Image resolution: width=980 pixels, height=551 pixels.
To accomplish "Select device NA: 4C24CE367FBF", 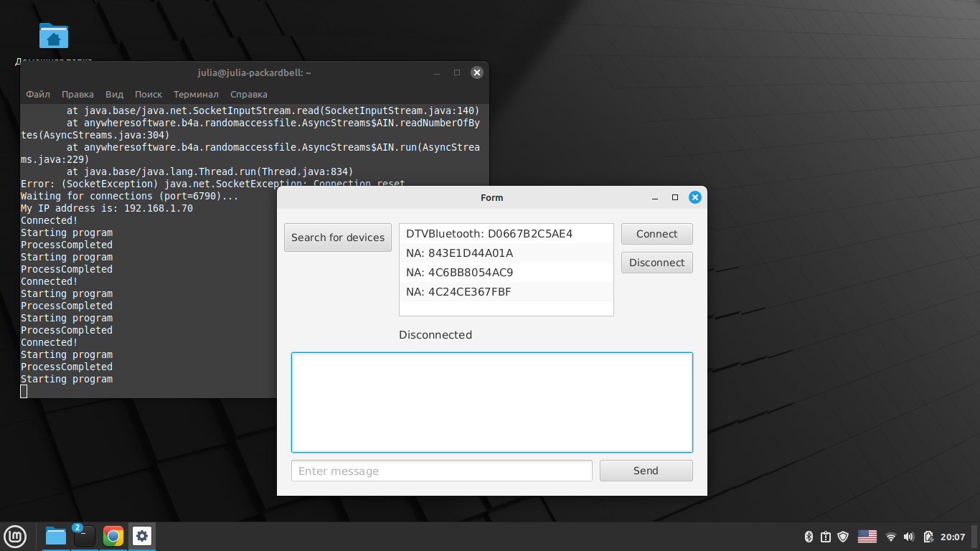I will pos(506,292).
